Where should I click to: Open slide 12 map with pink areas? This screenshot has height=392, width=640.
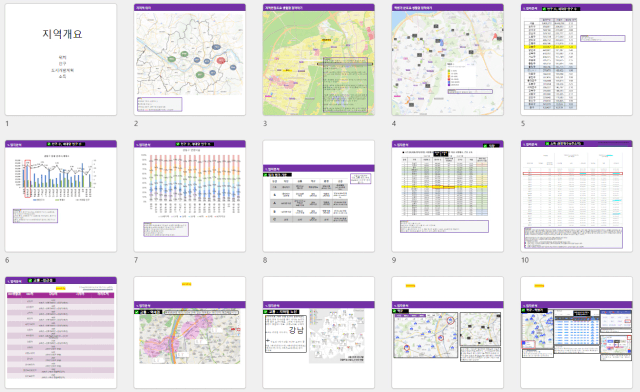(190, 332)
